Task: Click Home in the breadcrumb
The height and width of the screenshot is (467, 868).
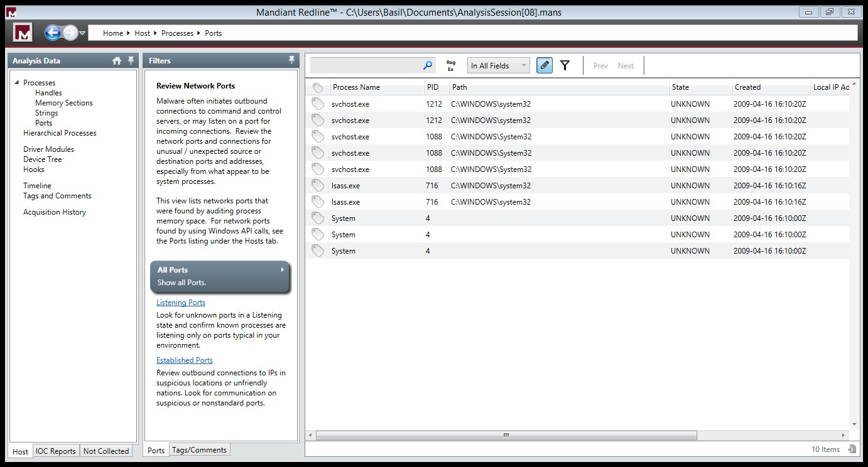Action: coord(113,33)
